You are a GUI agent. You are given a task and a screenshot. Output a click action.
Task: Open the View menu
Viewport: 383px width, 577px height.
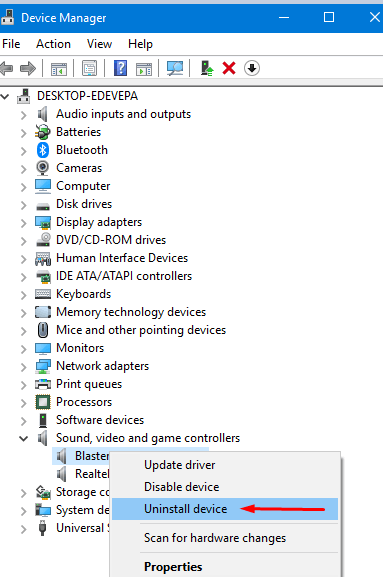[x=99, y=44]
